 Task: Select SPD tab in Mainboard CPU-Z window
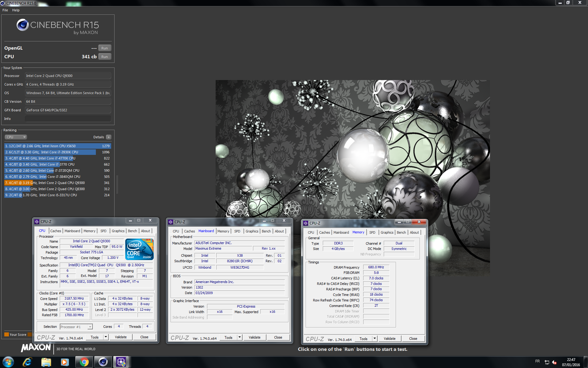point(237,231)
